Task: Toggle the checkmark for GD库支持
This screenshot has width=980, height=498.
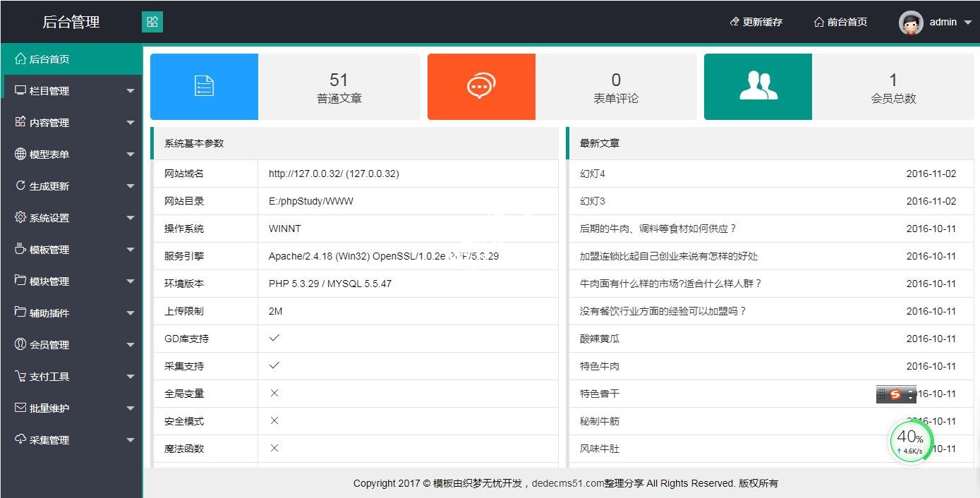Action: (274, 339)
